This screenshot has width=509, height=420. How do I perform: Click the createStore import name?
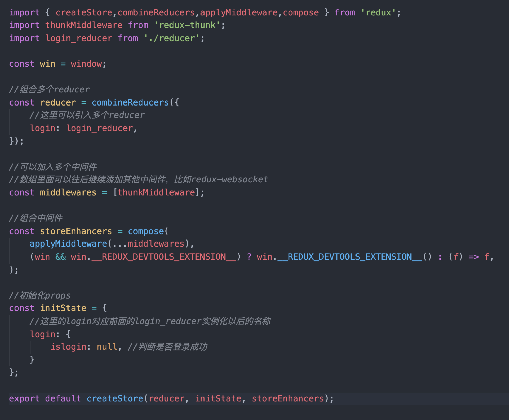click(84, 13)
